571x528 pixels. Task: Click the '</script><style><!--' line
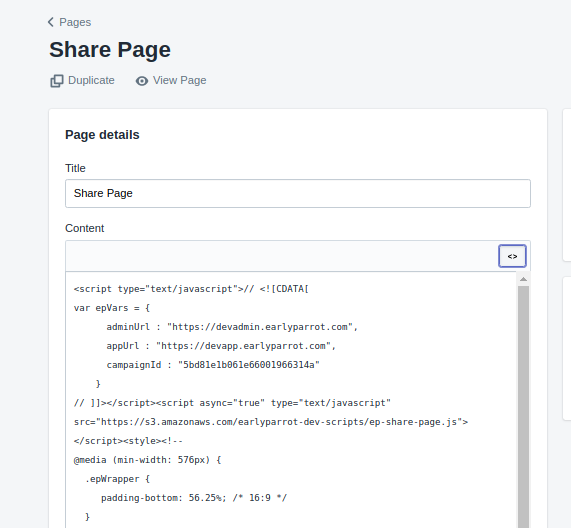coord(128,441)
